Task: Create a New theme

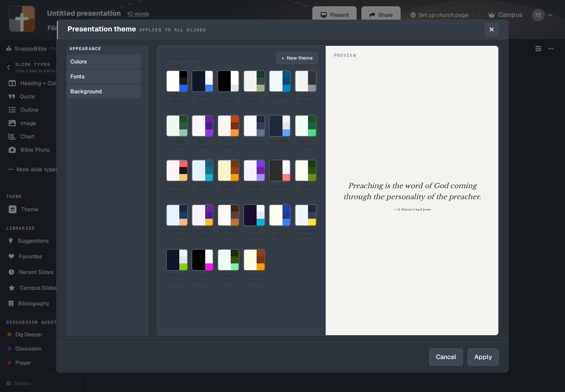Action: 297,58
